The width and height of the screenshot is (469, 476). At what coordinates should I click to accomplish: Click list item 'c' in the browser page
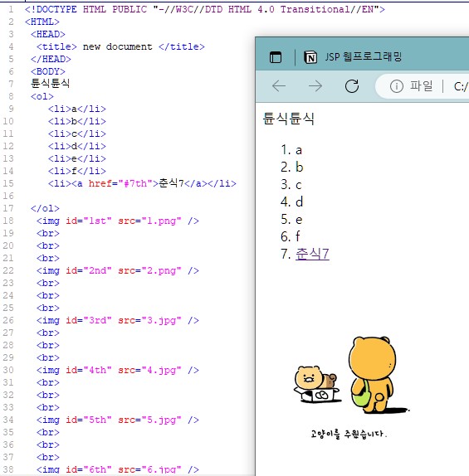299,185
